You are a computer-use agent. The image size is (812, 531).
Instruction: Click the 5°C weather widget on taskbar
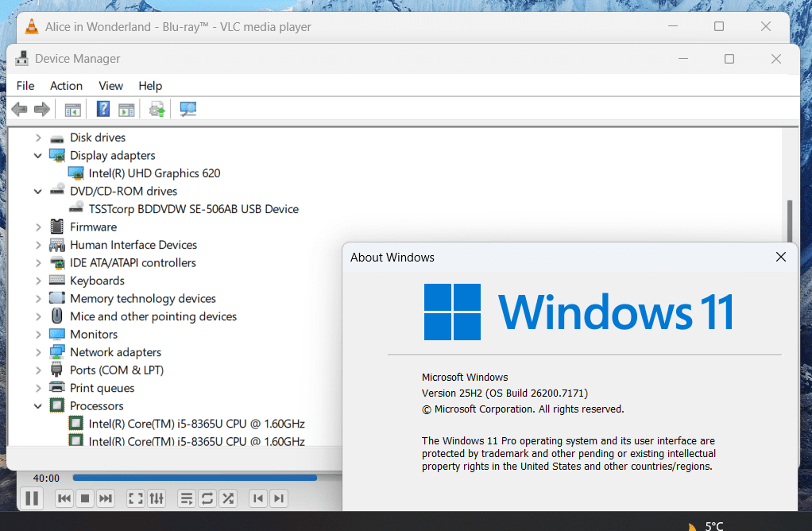tap(706, 525)
